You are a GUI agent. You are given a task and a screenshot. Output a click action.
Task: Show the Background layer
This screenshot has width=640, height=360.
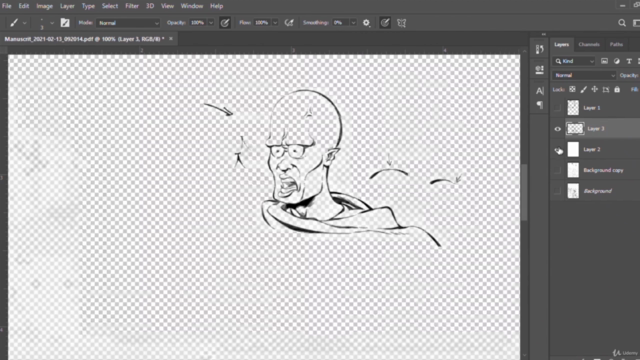coord(558,191)
